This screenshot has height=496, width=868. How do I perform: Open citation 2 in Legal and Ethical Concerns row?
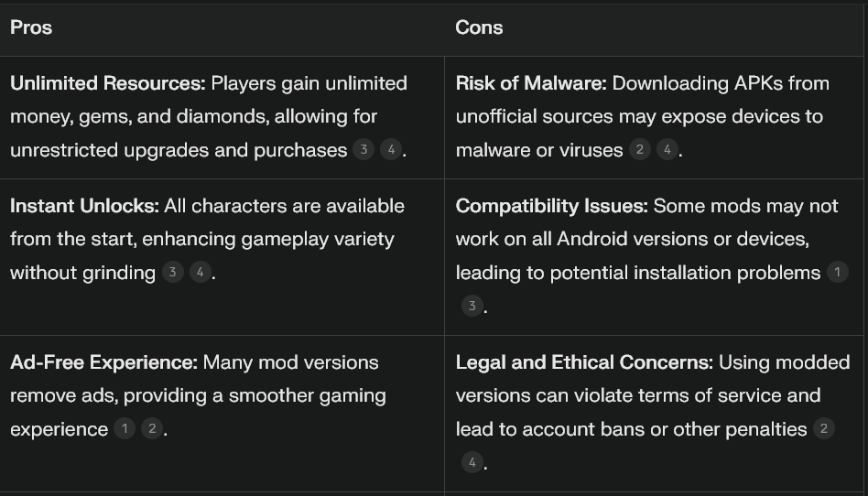(824, 428)
